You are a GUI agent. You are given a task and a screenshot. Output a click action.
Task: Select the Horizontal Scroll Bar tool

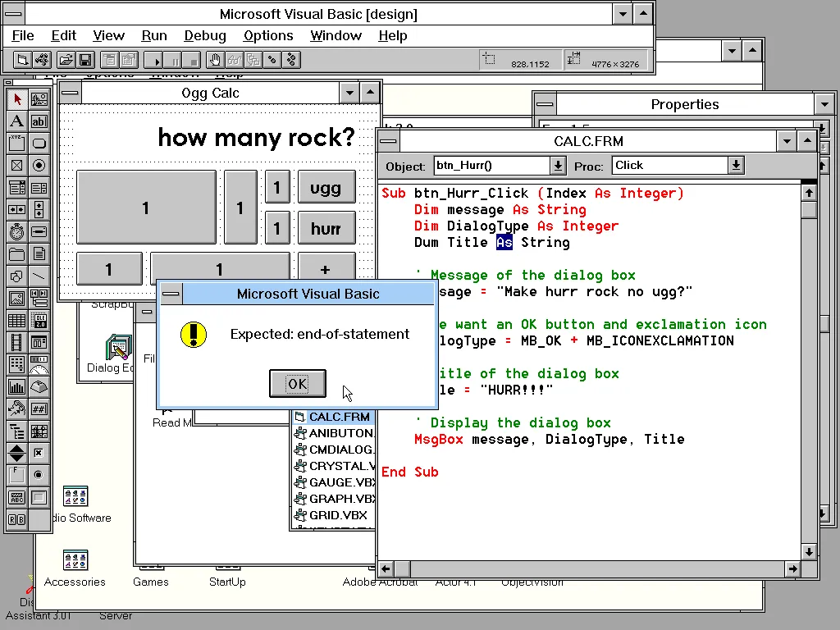(x=16, y=209)
